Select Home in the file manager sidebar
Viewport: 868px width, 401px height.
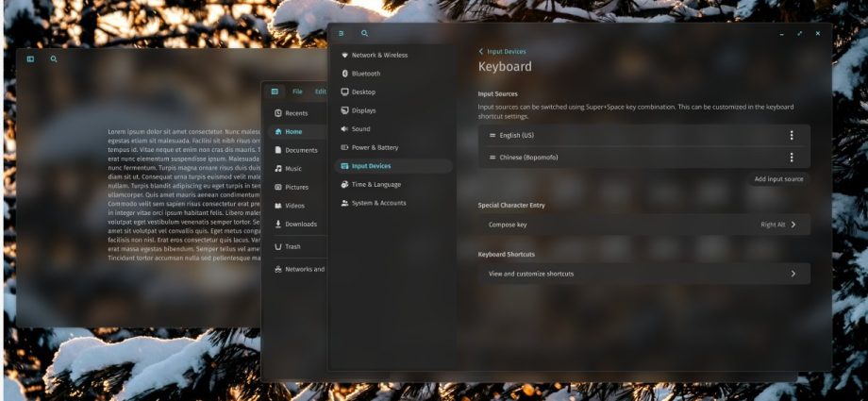[x=298, y=132]
